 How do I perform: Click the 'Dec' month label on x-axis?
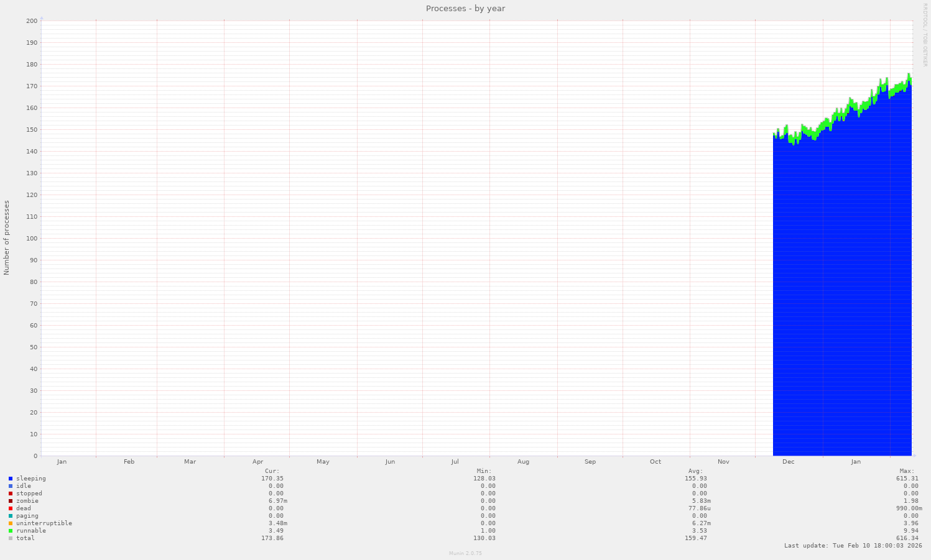click(x=788, y=462)
